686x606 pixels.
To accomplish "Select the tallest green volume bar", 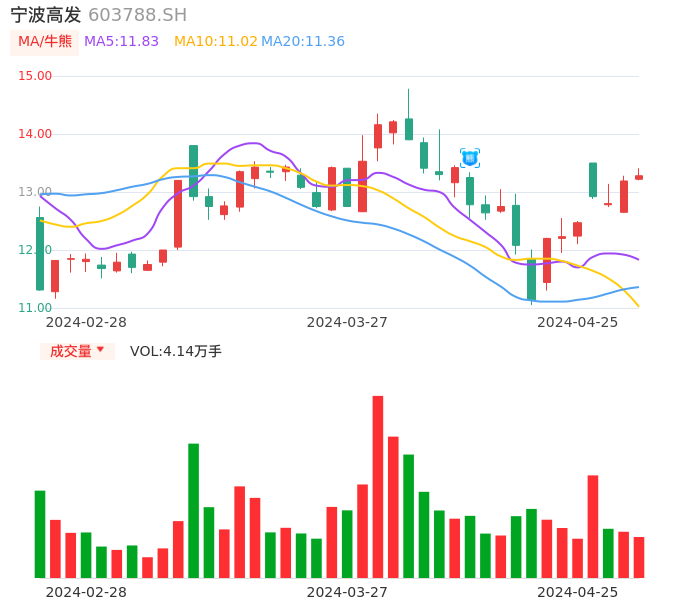I will (x=193, y=510).
